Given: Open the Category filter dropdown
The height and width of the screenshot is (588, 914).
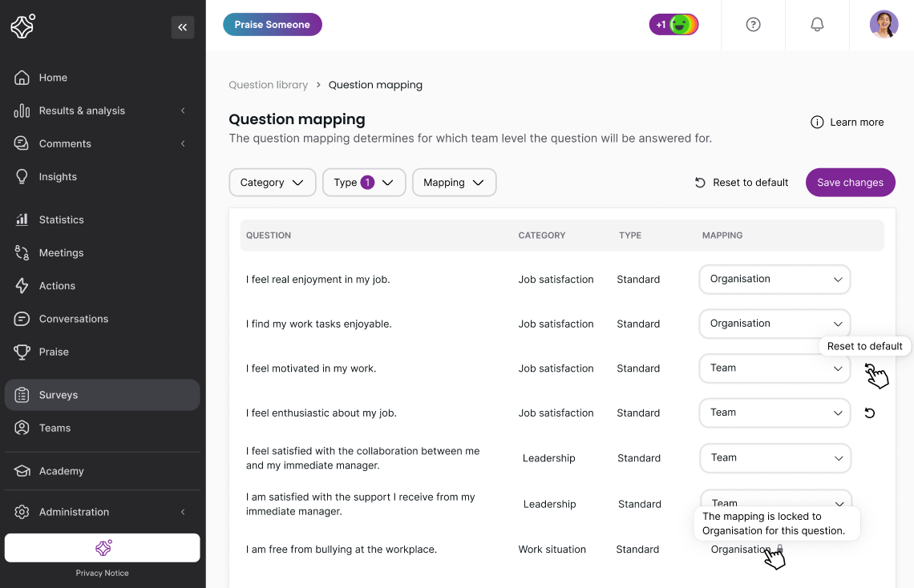Looking at the screenshot, I should [273, 182].
